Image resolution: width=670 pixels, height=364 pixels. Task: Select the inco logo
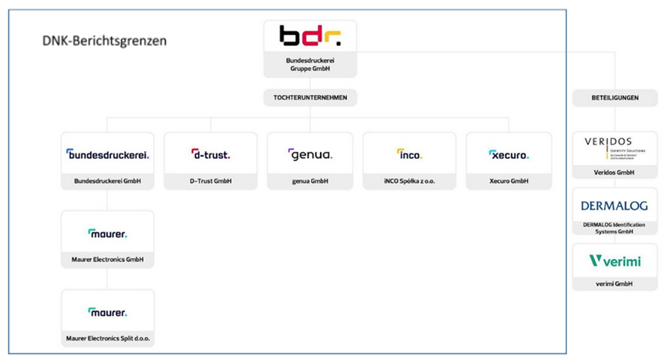[x=409, y=154]
